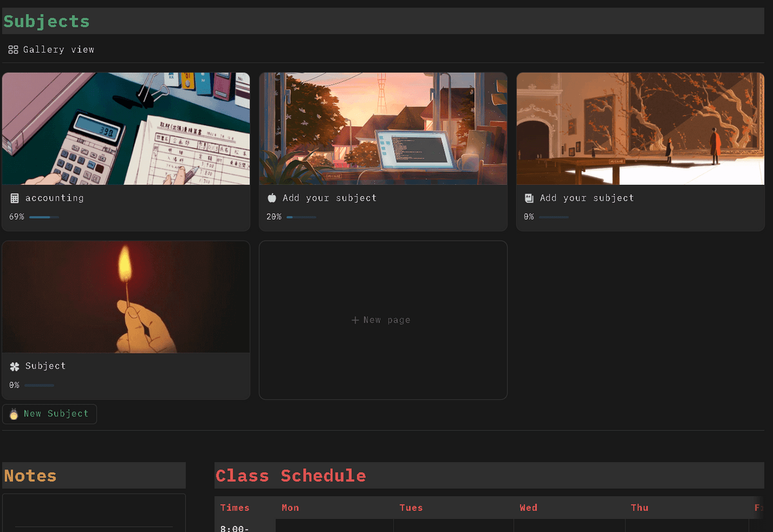This screenshot has width=773, height=532.
Task: Click the New Subject button
Action: [50, 414]
